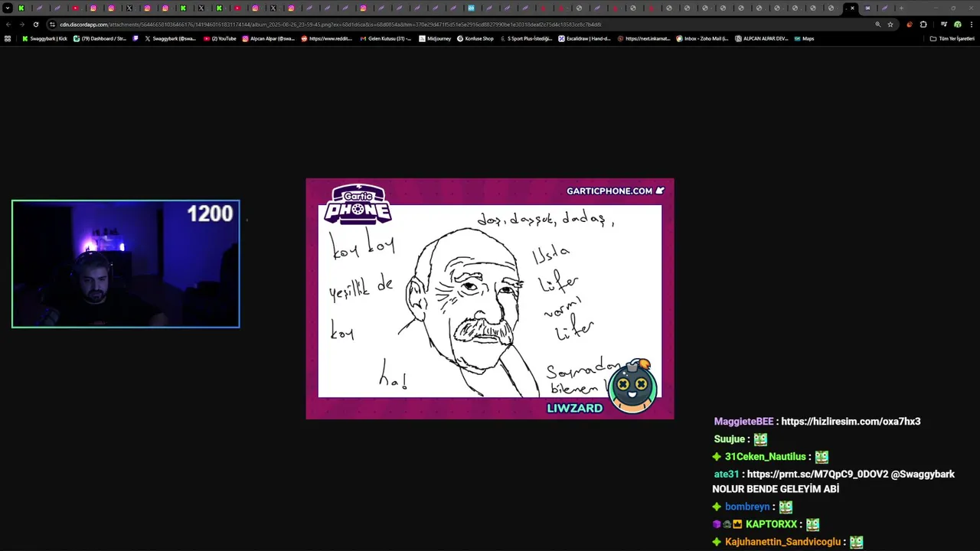Screen dimensions: 980x551
Task: Open the Extensions puzzle icon
Action: [x=923, y=24]
